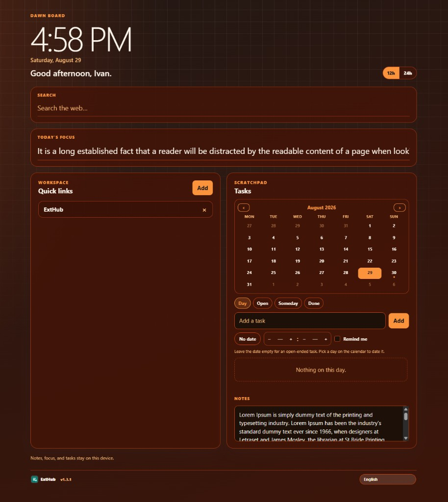Choose August 12 on calendar
The height and width of the screenshot is (502, 448).
298,250
